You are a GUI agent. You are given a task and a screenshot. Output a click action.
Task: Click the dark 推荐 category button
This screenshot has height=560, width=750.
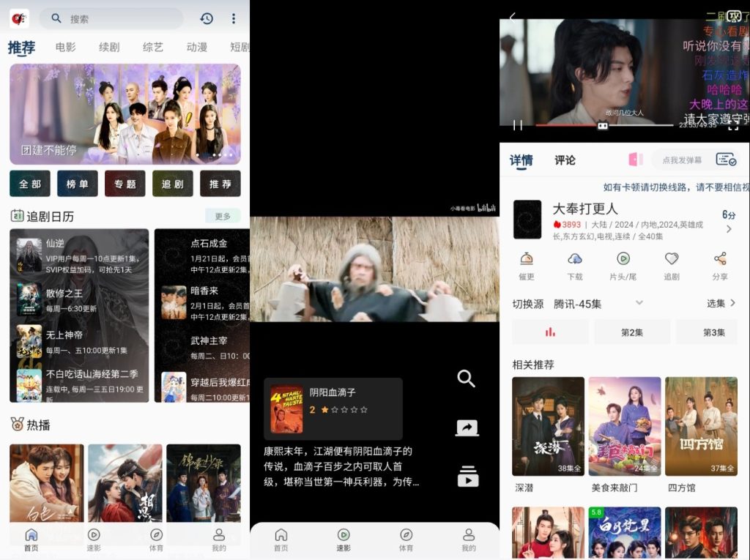(x=220, y=184)
